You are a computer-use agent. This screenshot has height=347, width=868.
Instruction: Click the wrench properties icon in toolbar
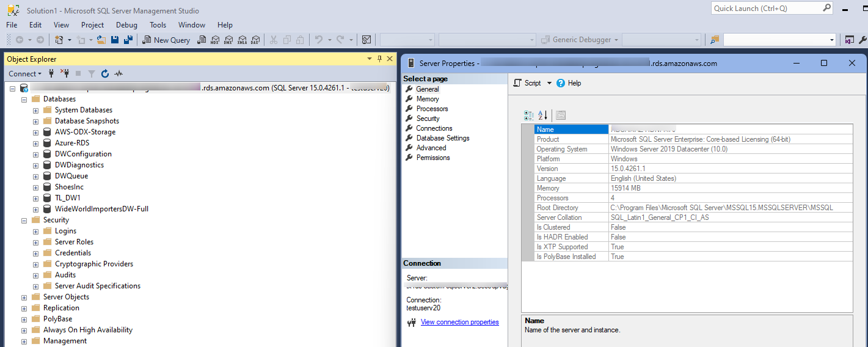(x=863, y=40)
